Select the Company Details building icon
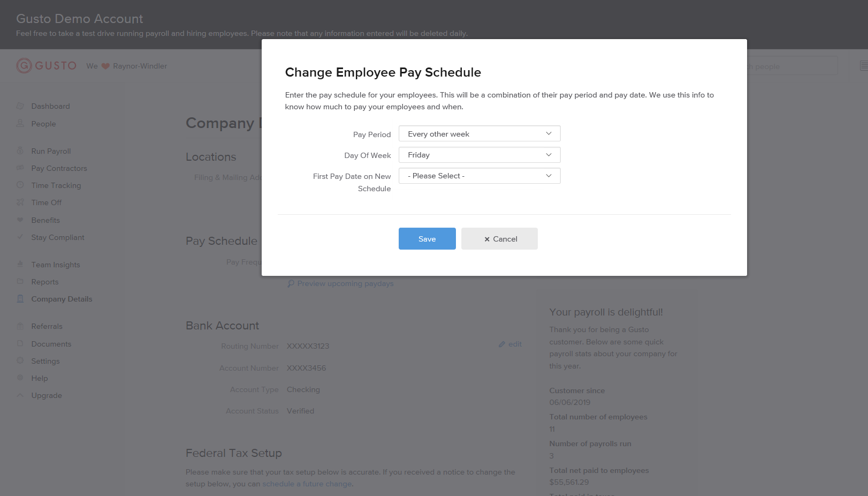This screenshot has width=868, height=496. pyautogui.click(x=20, y=299)
